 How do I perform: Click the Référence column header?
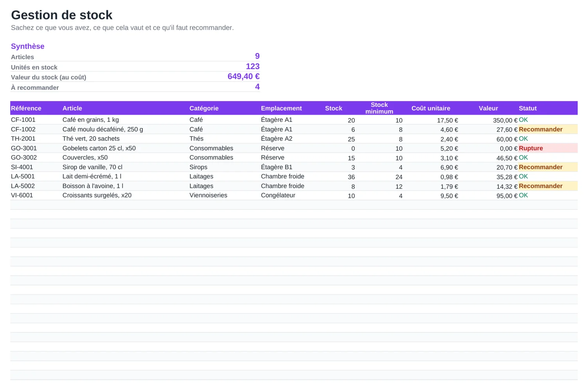click(26, 108)
